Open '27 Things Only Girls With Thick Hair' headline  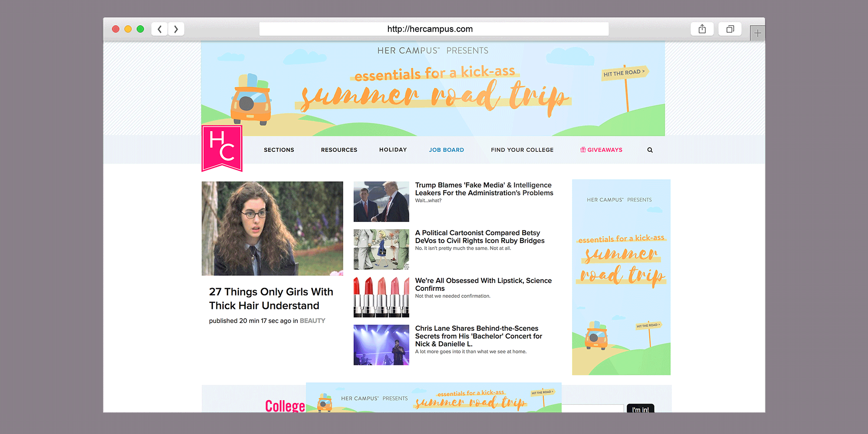(271, 299)
